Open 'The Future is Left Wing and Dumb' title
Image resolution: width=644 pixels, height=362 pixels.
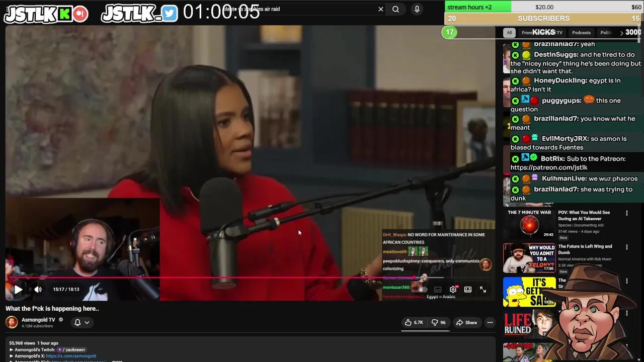(x=585, y=249)
